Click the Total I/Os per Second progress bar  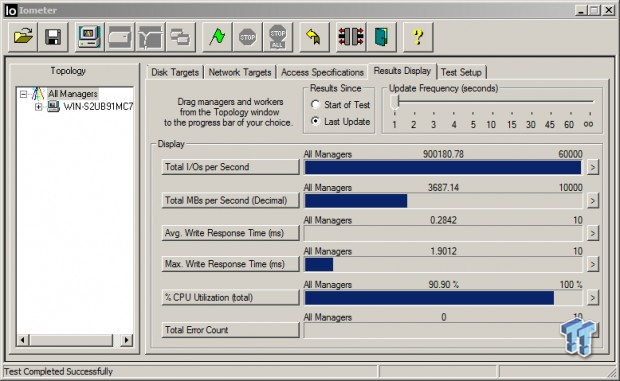click(x=443, y=167)
